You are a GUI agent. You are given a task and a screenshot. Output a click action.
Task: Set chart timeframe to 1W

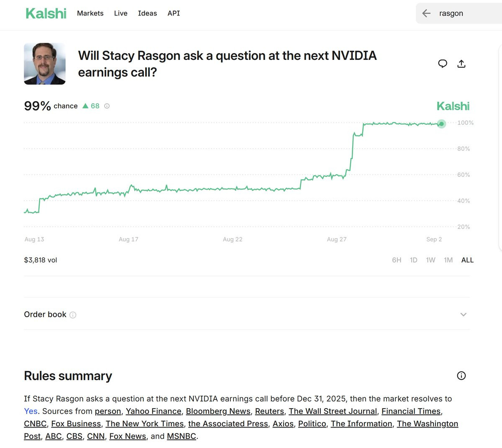[x=430, y=260]
